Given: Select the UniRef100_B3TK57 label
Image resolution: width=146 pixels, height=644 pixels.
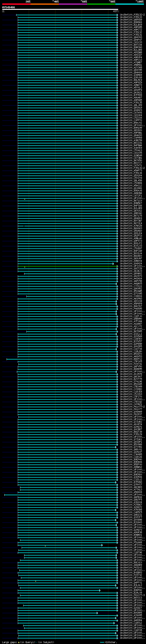Looking at the screenshot, I should [x=131, y=341].
